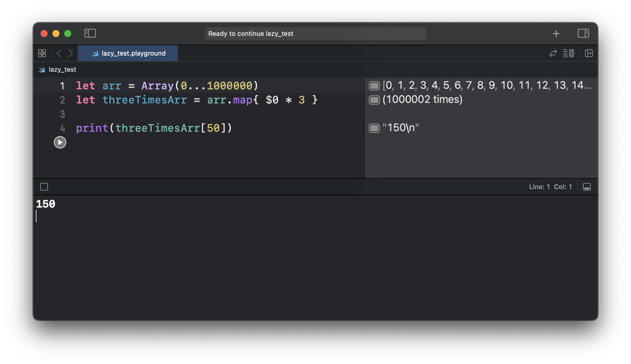This screenshot has width=631, height=364.
Task: Go back with the left chevron
Action: coord(59,53)
